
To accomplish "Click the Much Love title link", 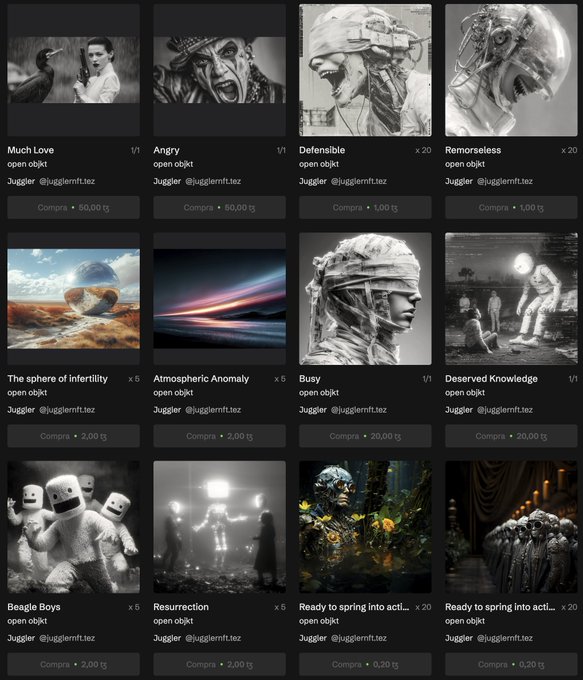I will coord(30,150).
